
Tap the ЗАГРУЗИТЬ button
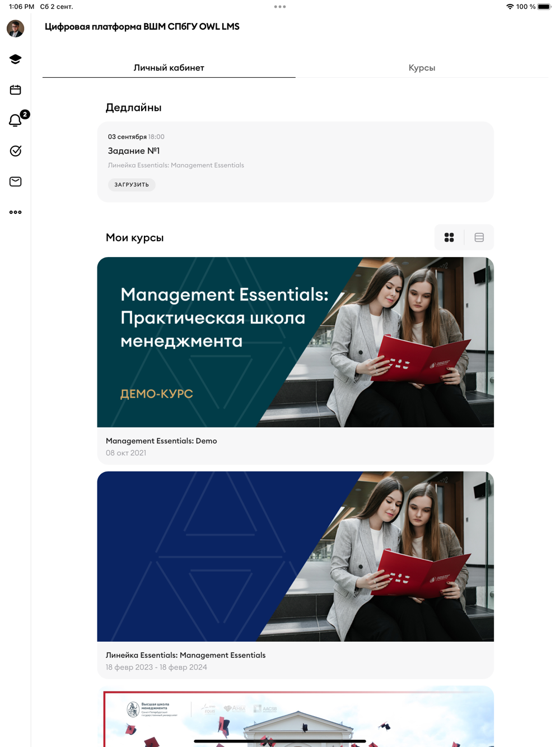(x=132, y=185)
